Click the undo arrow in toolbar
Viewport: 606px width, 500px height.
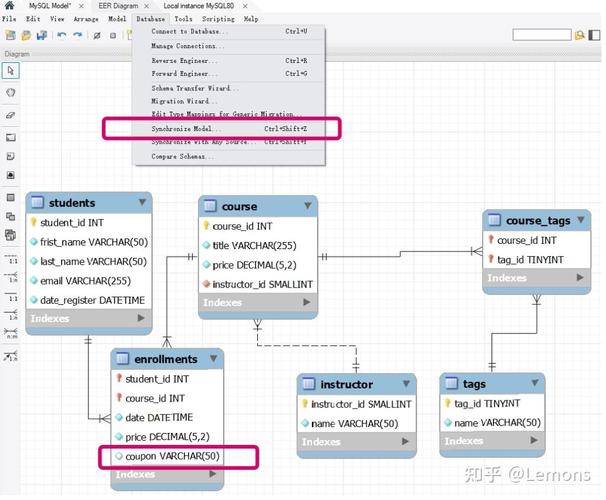click(62, 35)
